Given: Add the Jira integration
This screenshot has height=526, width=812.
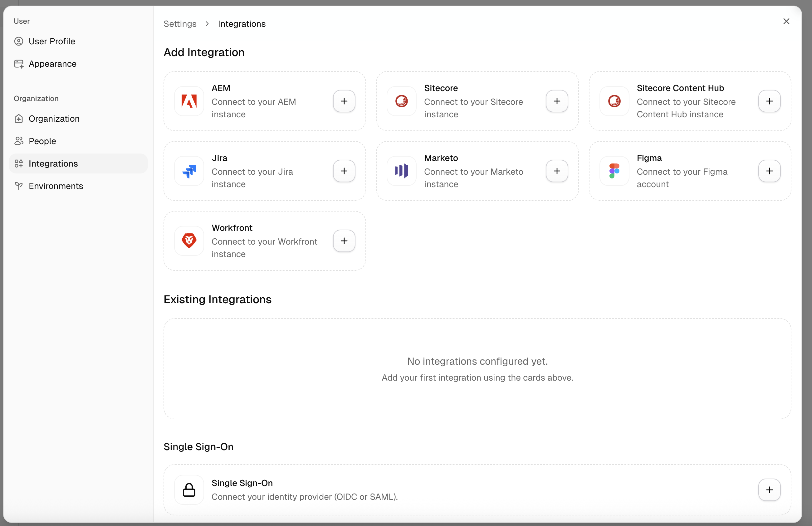Looking at the screenshot, I should pyautogui.click(x=344, y=171).
